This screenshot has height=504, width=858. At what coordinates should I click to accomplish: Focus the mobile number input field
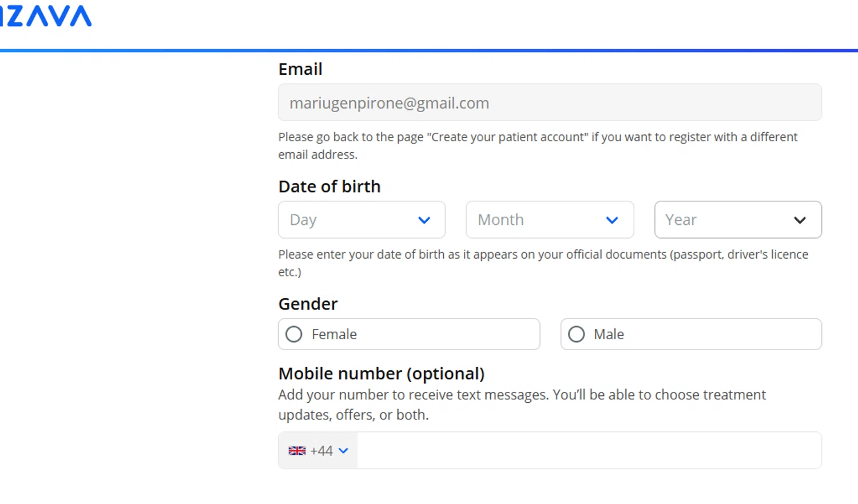tap(589, 451)
